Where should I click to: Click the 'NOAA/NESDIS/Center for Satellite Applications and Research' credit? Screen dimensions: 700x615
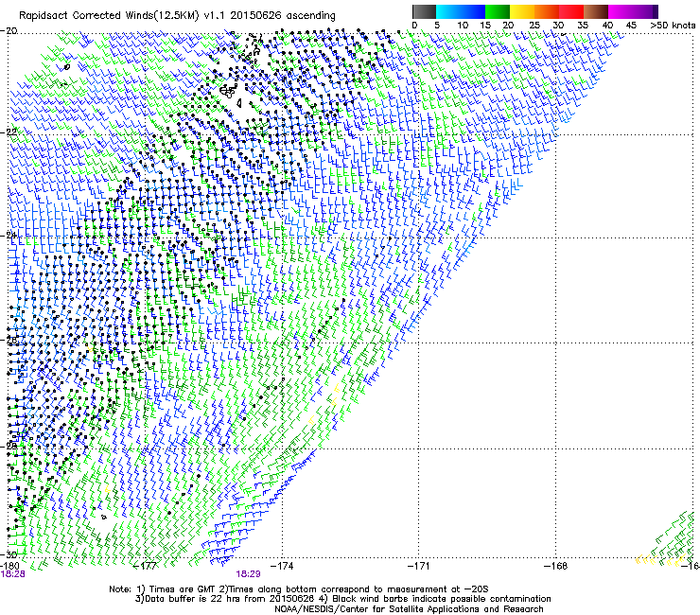[x=409, y=609]
